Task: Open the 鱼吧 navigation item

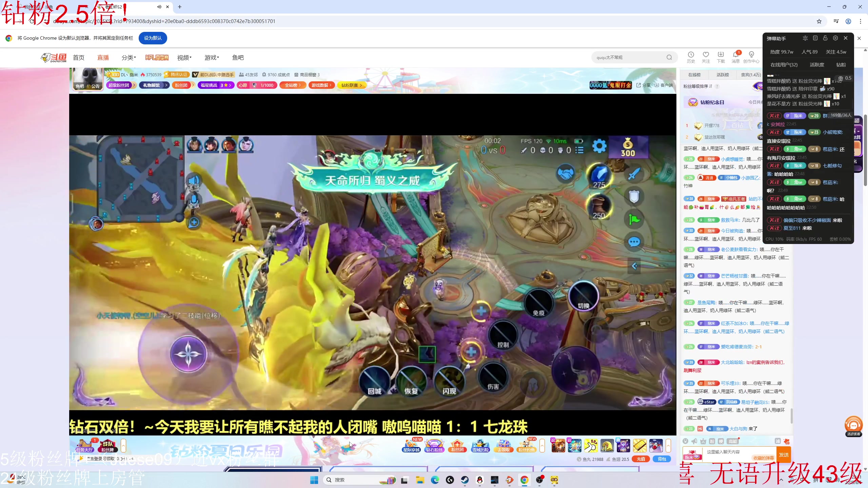Action: 238,58
